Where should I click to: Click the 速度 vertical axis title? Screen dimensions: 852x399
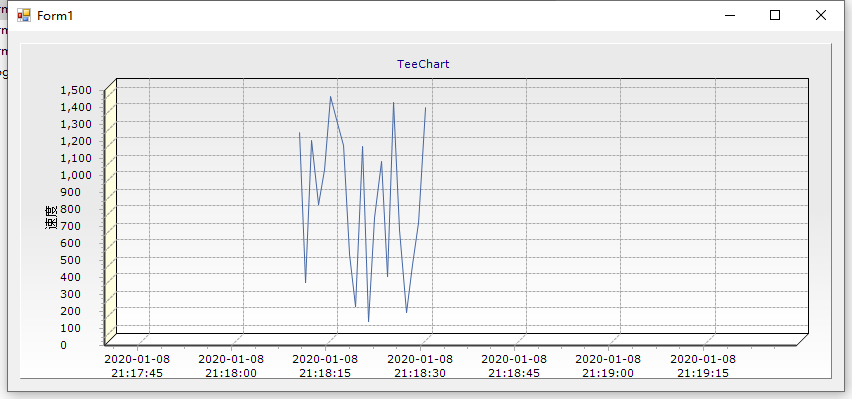click(51, 217)
